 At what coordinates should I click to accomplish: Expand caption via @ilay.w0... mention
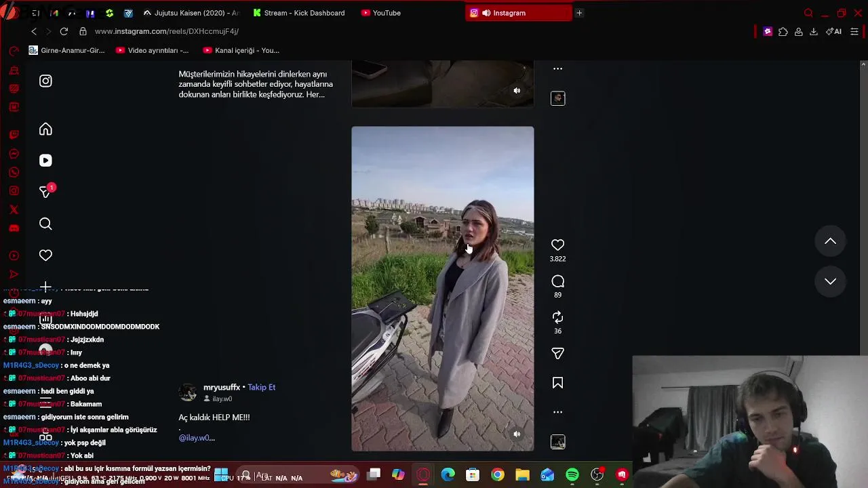[x=197, y=438]
